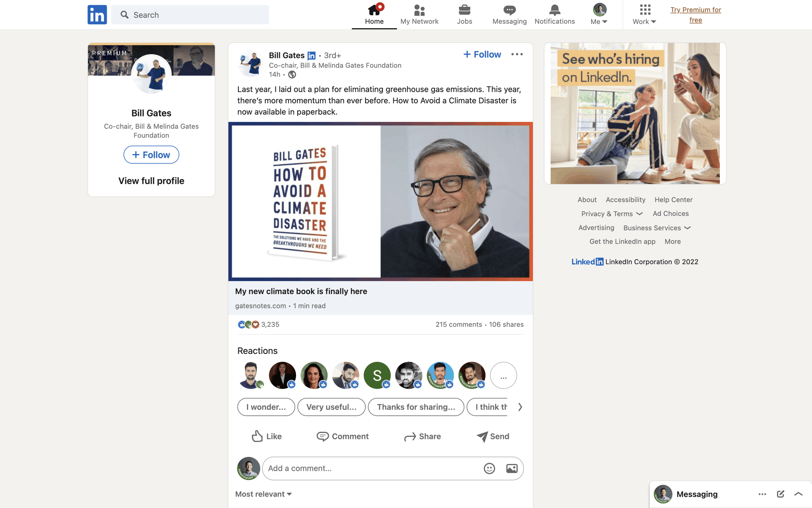Expand the Work apps menu
The height and width of the screenshot is (508, 812).
(645, 15)
